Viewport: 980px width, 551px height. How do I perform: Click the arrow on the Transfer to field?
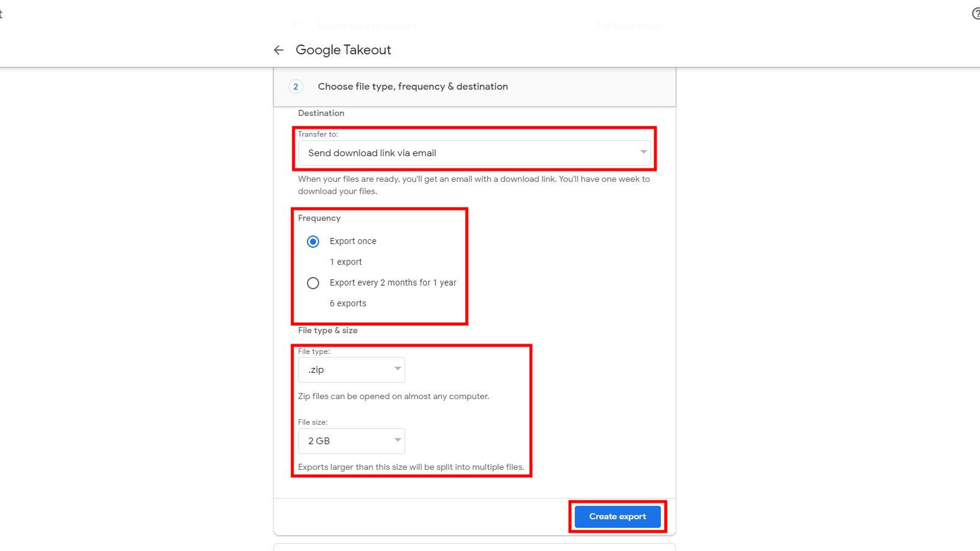pyautogui.click(x=643, y=152)
